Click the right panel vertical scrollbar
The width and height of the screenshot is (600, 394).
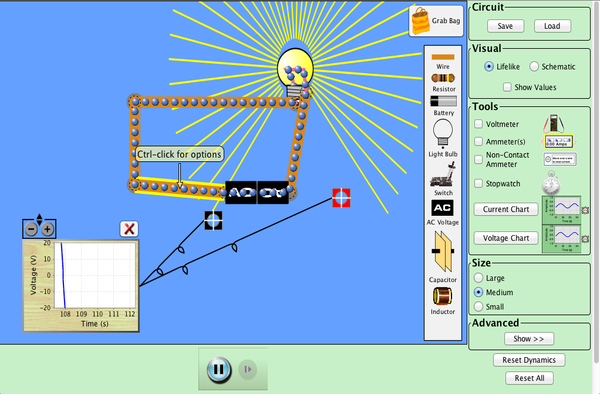tap(597, 182)
